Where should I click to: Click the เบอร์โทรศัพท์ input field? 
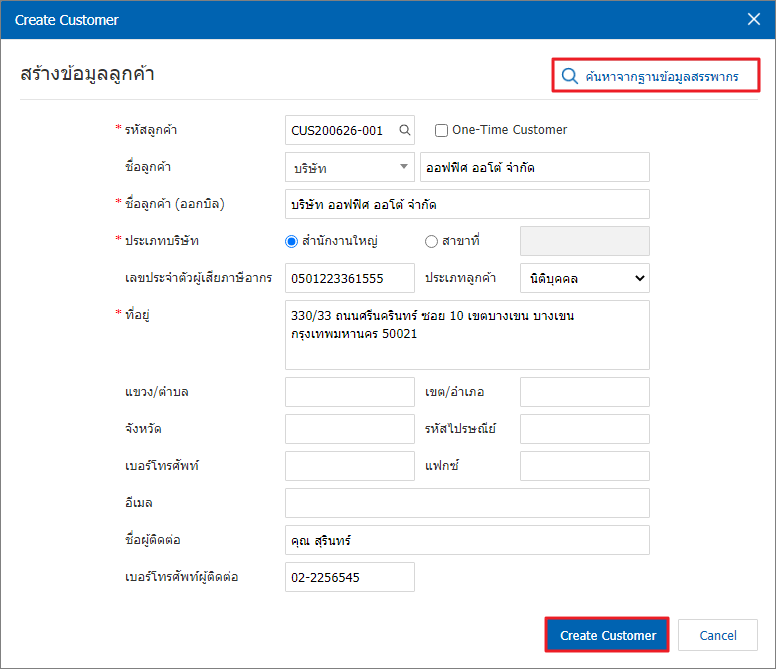click(x=349, y=466)
